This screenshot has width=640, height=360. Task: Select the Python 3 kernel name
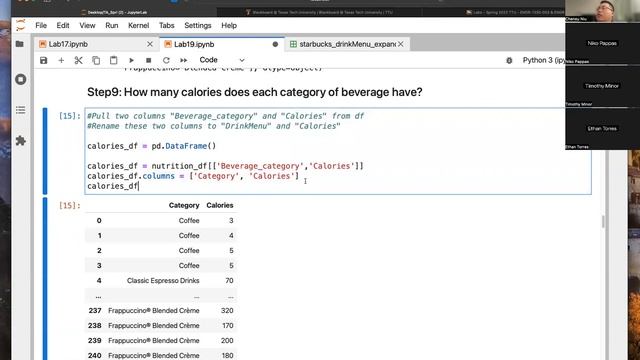click(543, 60)
